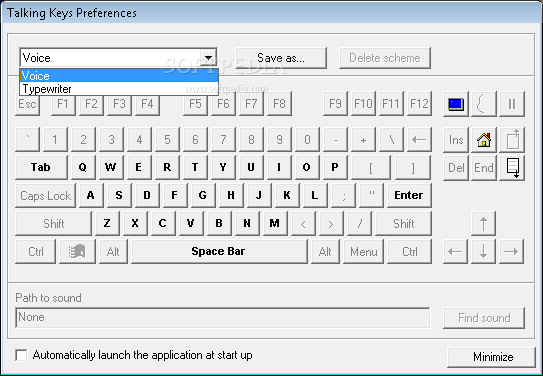Select the W key
The width and height of the screenshot is (543, 376).
click(x=111, y=168)
